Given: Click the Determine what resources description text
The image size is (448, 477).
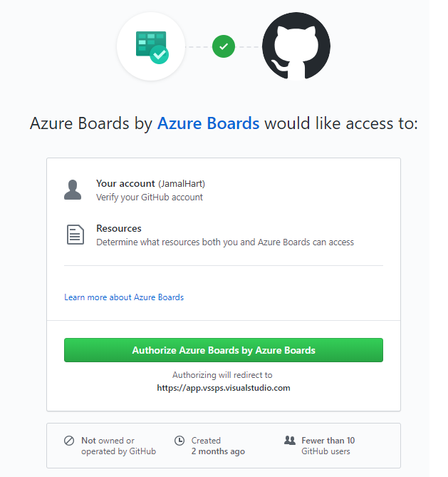Looking at the screenshot, I should (x=225, y=242).
